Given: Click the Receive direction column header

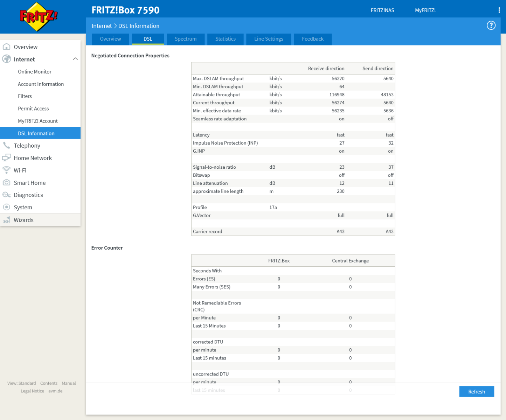Looking at the screenshot, I should [326, 68].
